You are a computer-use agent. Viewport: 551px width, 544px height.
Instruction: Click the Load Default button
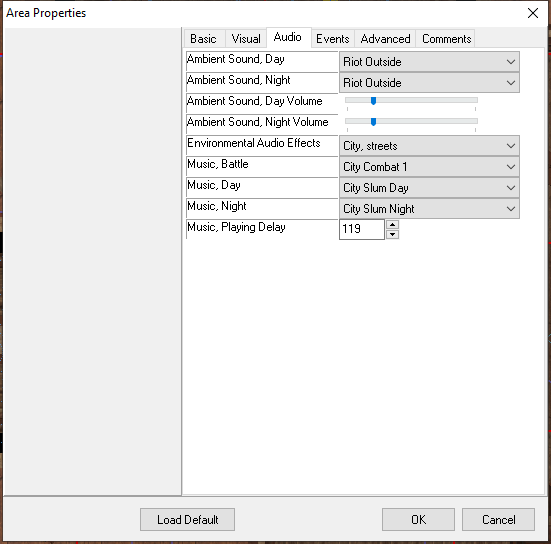coord(187,519)
